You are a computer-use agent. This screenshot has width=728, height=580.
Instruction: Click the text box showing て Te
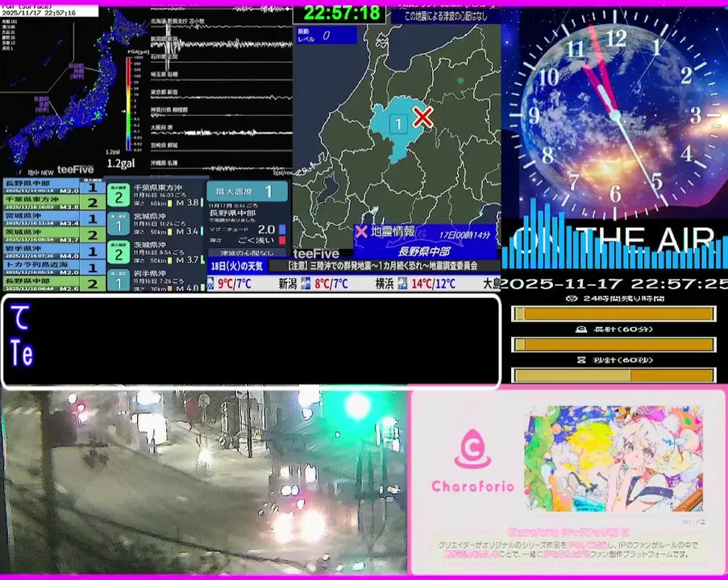click(x=251, y=341)
